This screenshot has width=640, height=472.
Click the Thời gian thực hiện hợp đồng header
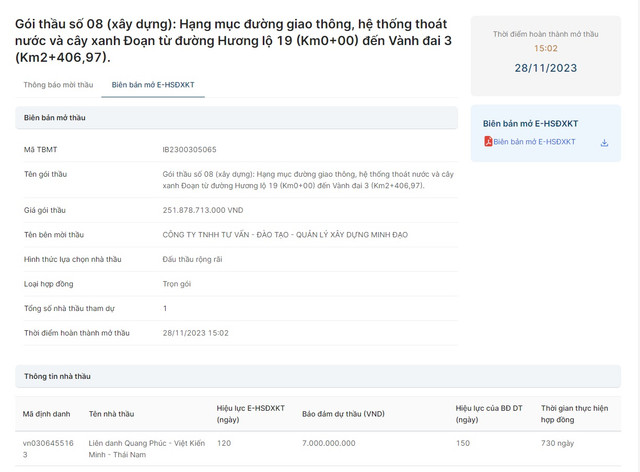[576, 413]
